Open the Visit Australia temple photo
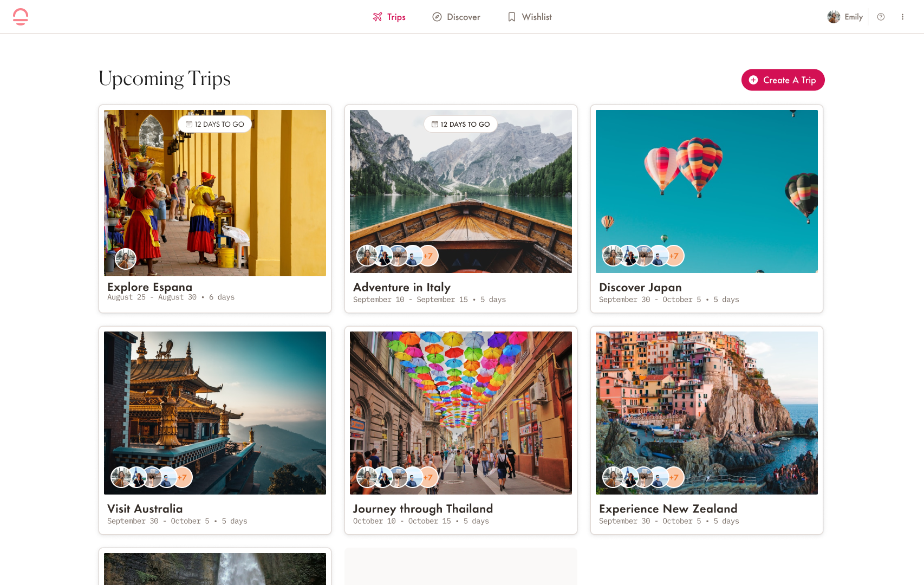Image resolution: width=924 pixels, height=585 pixels. [215, 413]
